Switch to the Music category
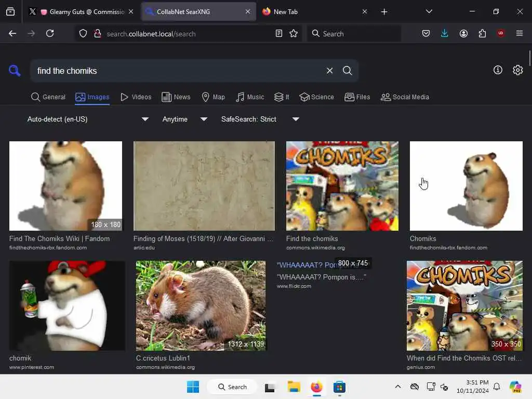This screenshot has height=399, width=532. [250, 97]
